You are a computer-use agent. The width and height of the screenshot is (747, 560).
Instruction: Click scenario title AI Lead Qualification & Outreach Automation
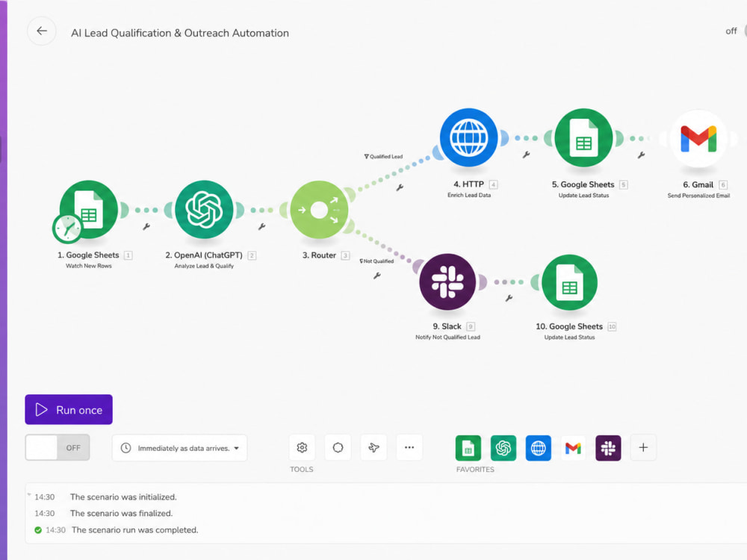(x=180, y=33)
